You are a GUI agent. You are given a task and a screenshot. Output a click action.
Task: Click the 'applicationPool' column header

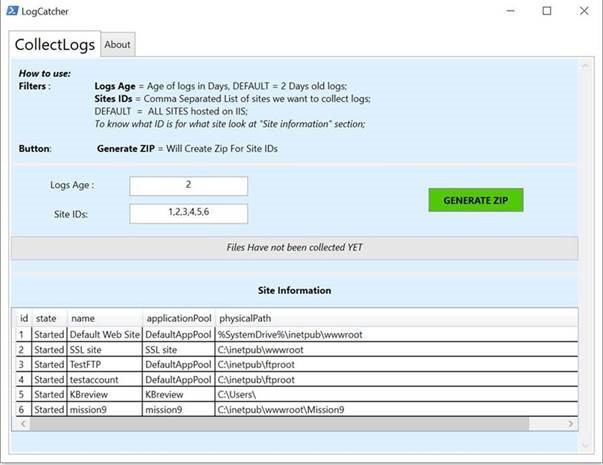[x=179, y=318]
